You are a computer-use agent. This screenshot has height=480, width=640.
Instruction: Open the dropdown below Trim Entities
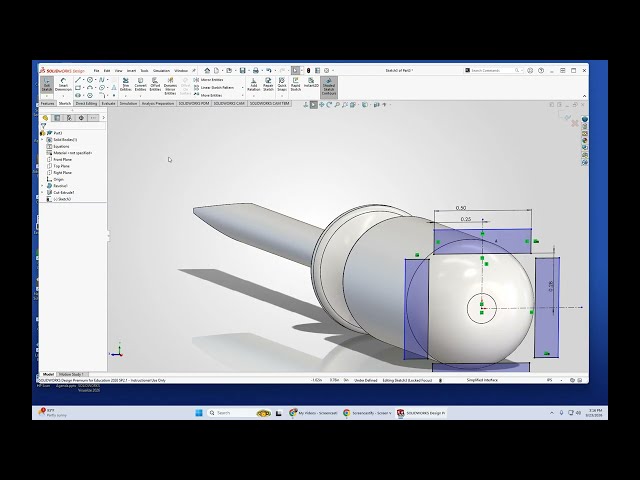126,96
